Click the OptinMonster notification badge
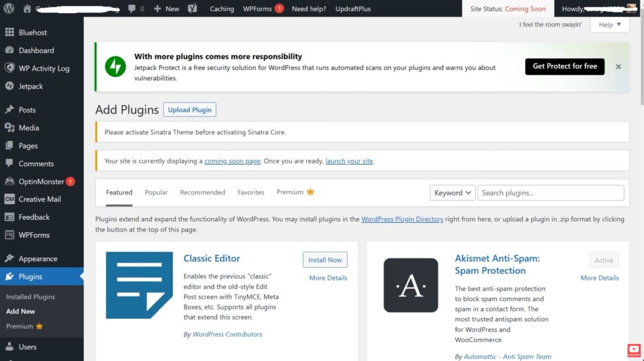The height and width of the screenshot is (361, 644). [70, 181]
